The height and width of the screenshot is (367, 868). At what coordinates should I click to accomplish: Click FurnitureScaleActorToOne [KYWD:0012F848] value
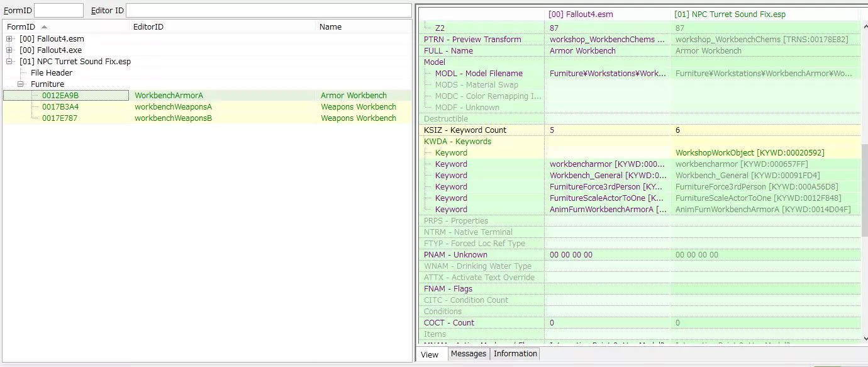pyautogui.click(x=758, y=198)
